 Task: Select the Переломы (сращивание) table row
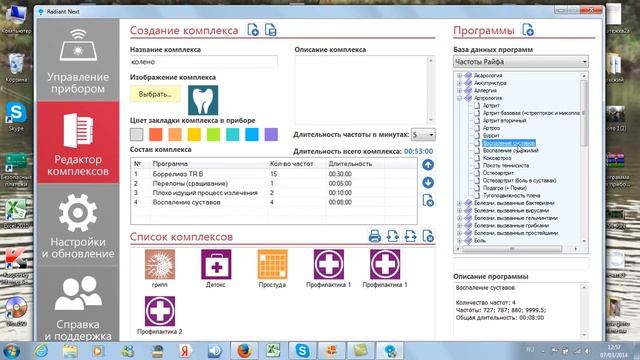point(274,183)
